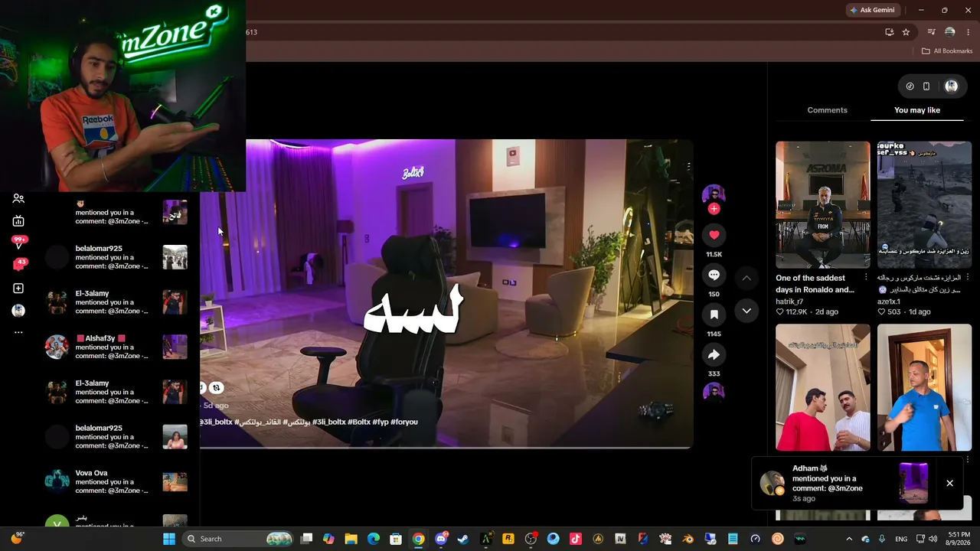The image size is (980, 551).
Task: Click the Ask Gemini button
Action: 872,10
